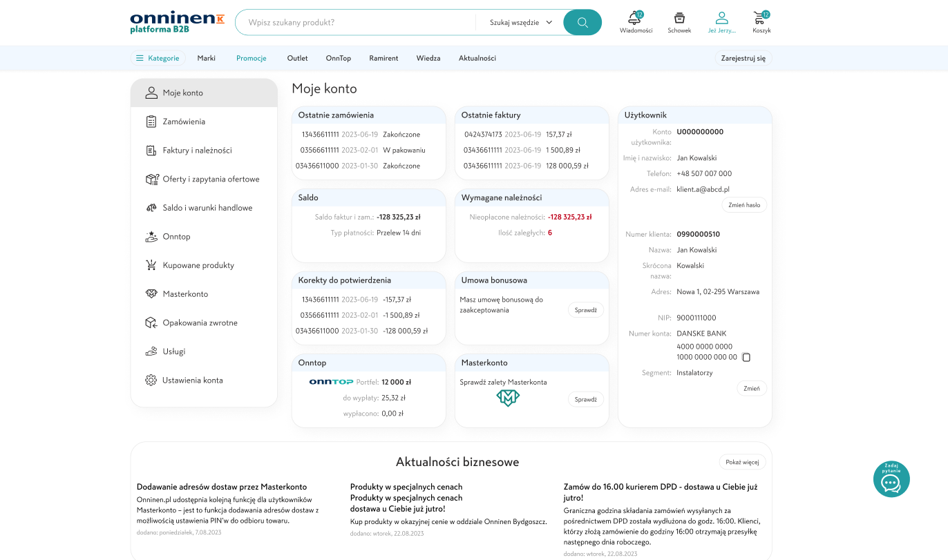Click the client number 0990000510

pos(698,234)
